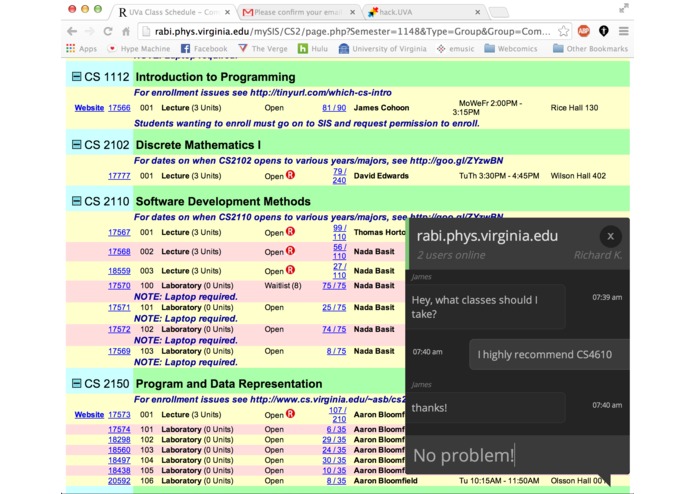Open class number 17568 link
This screenshot has height=494, width=695.
point(119,252)
